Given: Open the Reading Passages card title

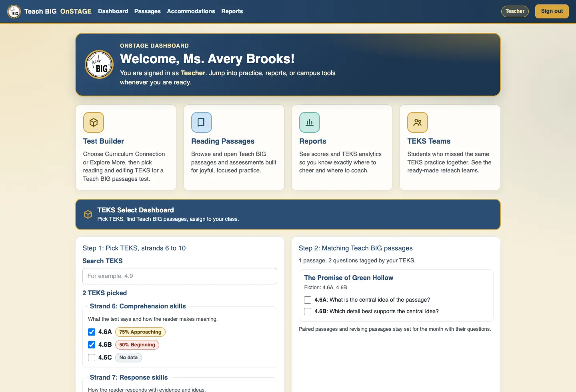Looking at the screenshot, I should (x=223, y=141).
